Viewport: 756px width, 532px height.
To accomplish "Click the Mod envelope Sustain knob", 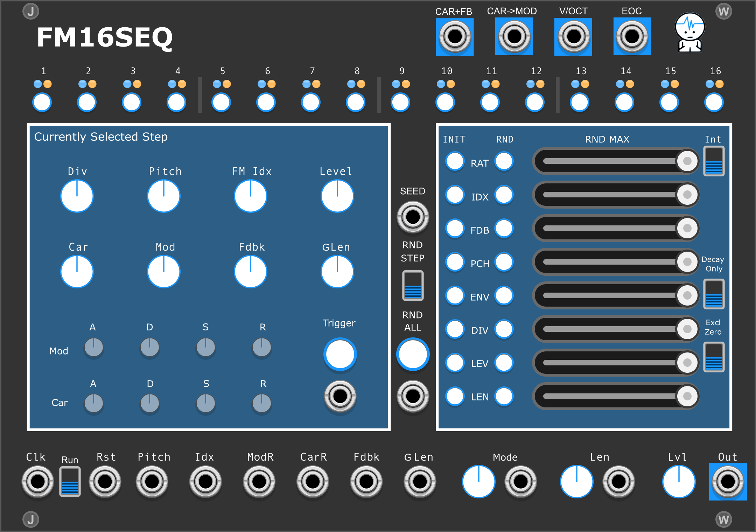I will pos(206,348).
